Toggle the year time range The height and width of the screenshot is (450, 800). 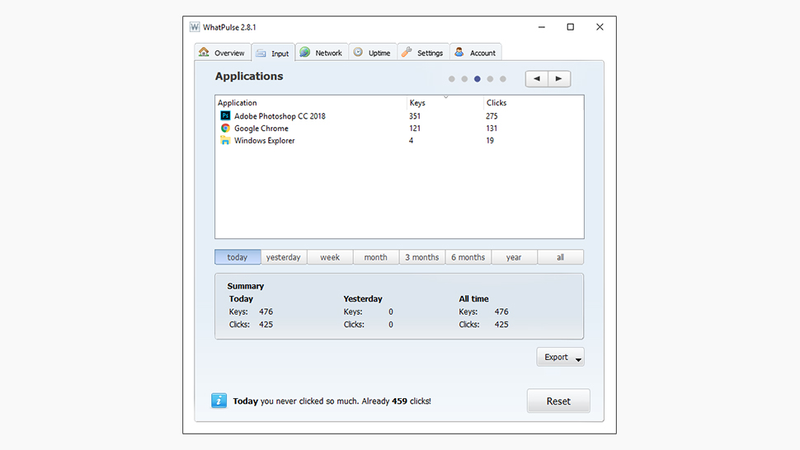coord(514,257)
